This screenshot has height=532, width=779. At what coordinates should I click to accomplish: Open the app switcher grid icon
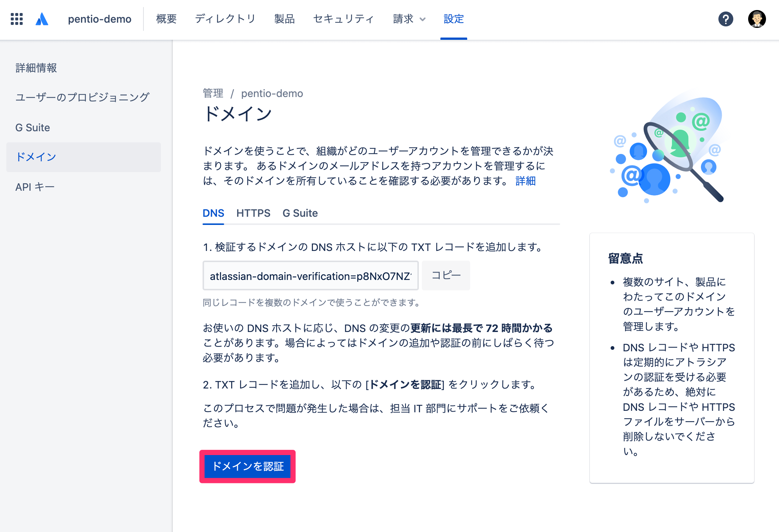tap(17, 19)
